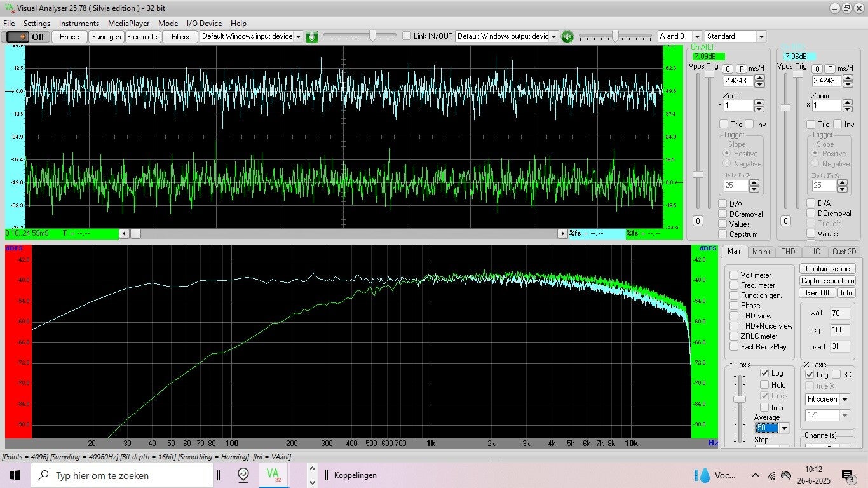Click the green speaker output icon

click(x=567, y=37)
